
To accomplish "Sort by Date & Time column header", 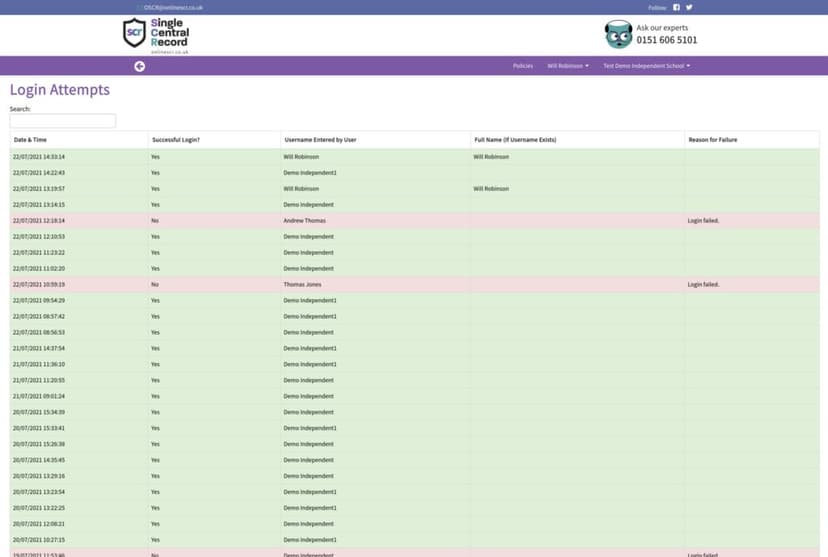I will coord(30,140).
